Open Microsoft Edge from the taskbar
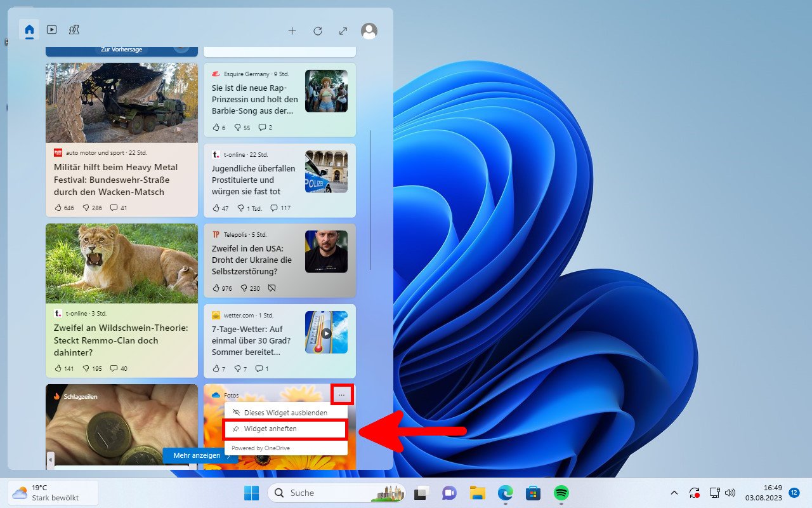 click(506, 493)
